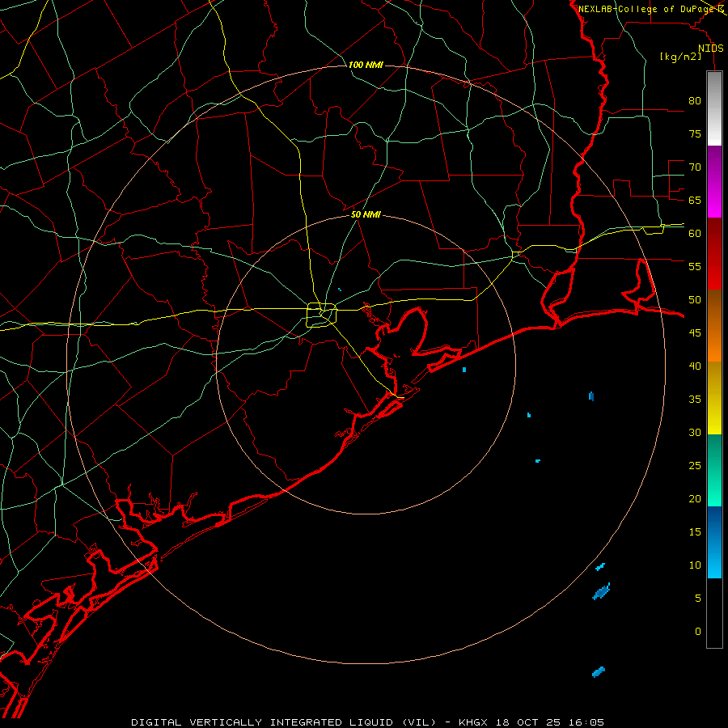Click the black segment of the color scale

pyautogui.click(x=714, y=612)
